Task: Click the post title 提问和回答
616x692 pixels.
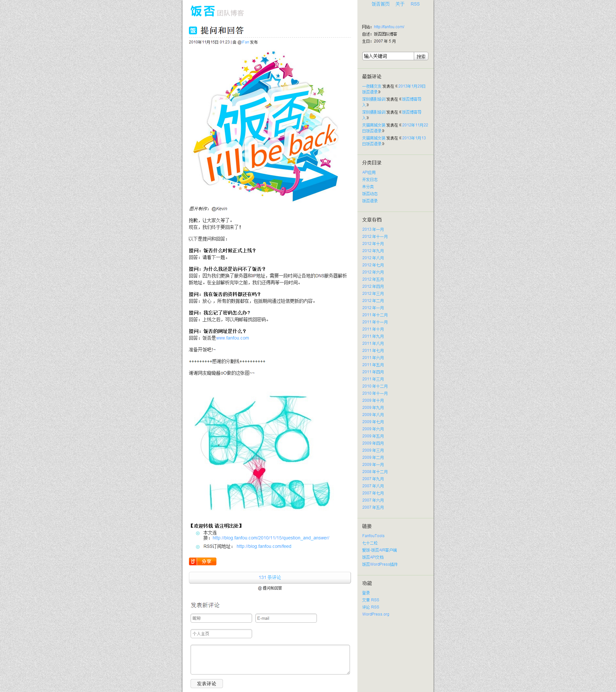Action: pos(222,30)
